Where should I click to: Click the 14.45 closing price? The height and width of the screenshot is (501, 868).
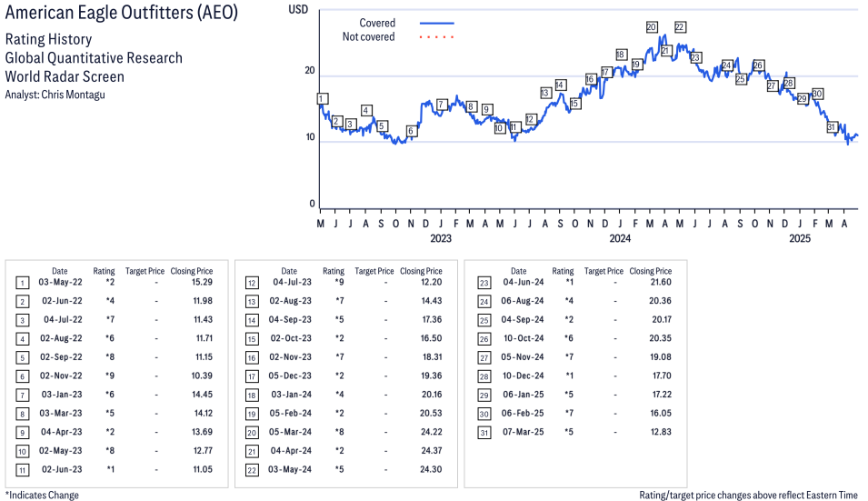pos(202,394)
